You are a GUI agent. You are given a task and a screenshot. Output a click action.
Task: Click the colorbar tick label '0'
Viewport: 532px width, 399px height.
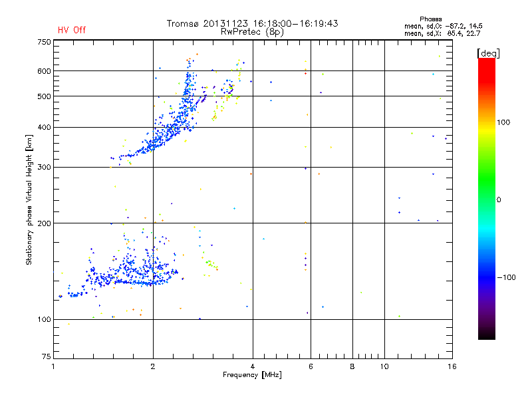point(499,200)
